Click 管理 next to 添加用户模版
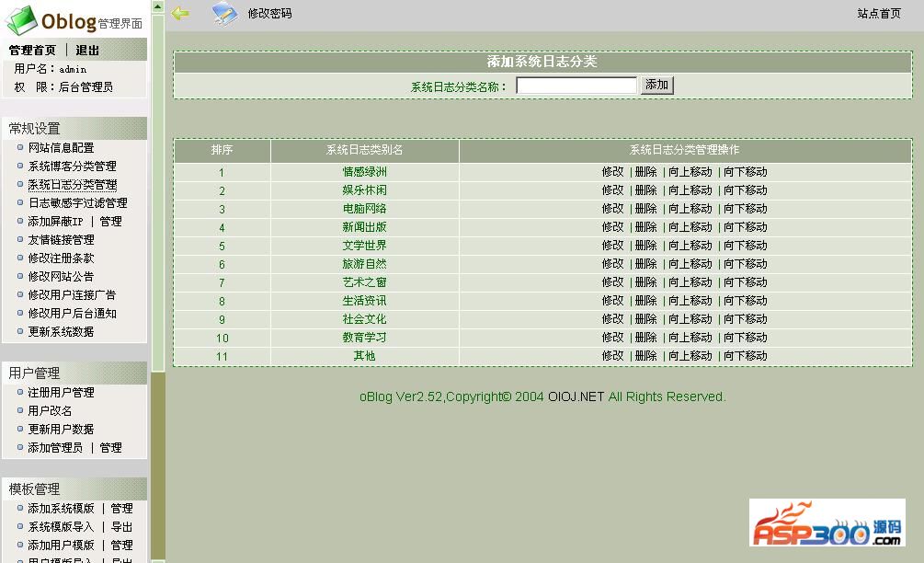Screen dimensions: 924x563 click(x=122, y=545)
